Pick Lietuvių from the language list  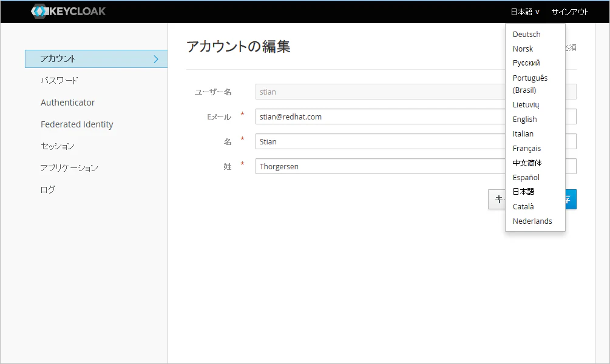526,104
